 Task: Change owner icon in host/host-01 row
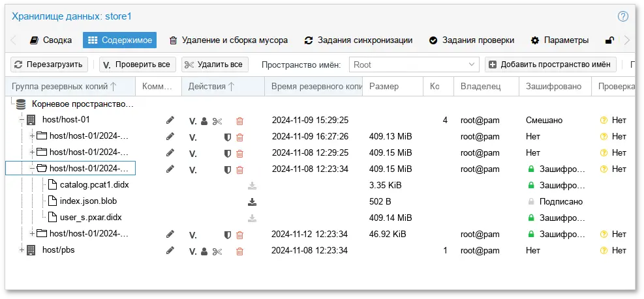[204, 121]
